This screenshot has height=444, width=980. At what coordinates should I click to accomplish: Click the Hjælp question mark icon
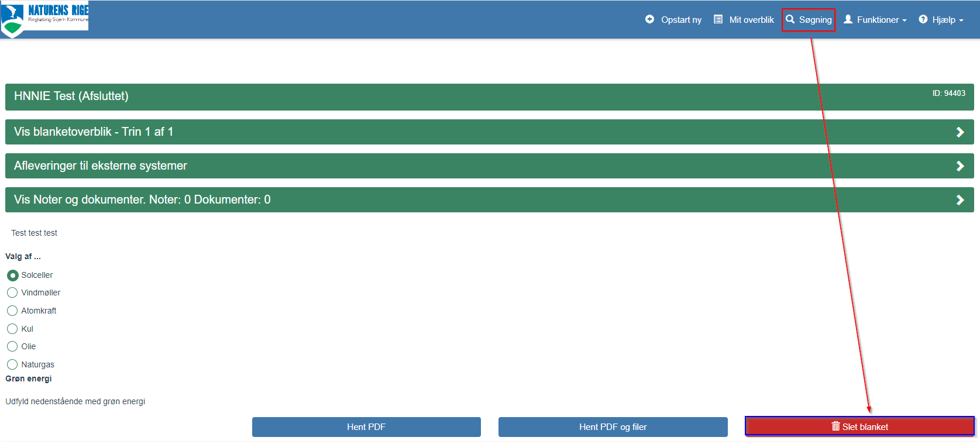(923, 19)
